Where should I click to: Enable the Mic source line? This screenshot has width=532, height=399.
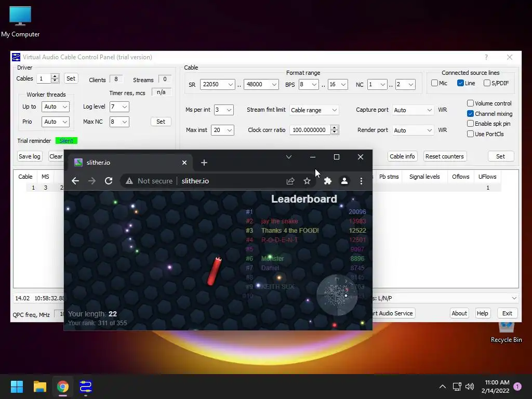click(x=434, y=83)
